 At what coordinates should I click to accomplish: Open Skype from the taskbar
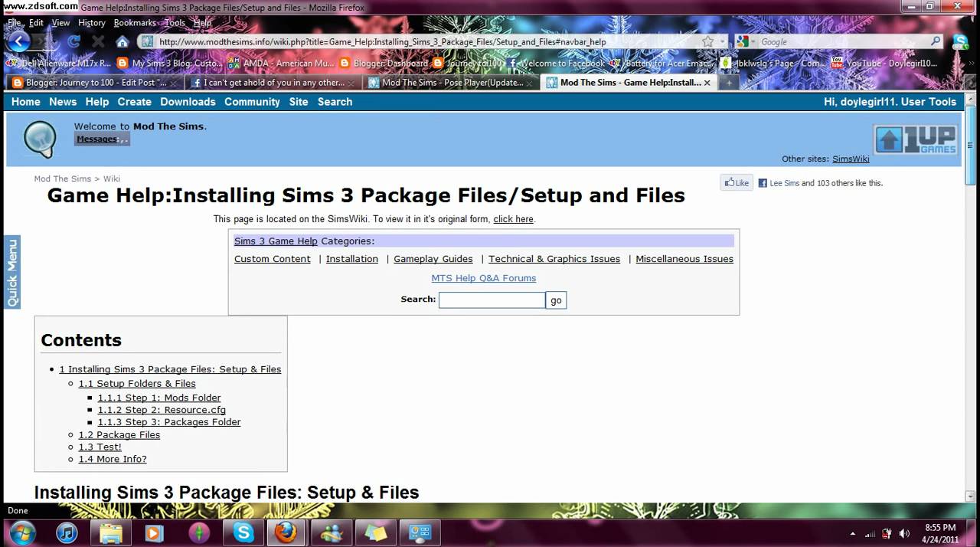[243, 532]
